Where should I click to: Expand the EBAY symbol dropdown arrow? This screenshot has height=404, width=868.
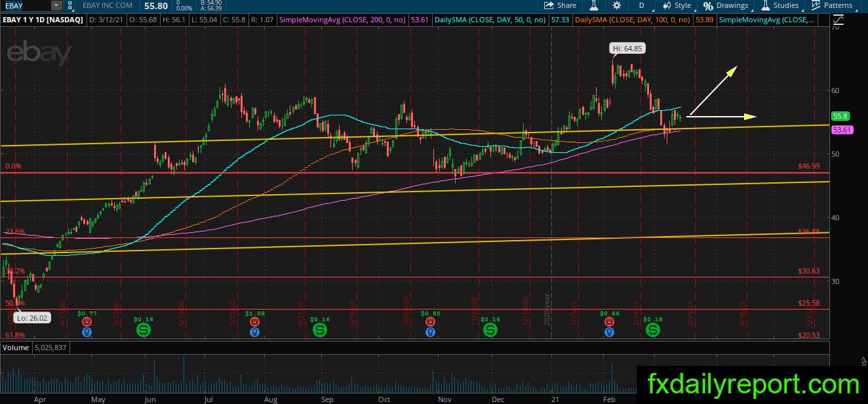pos(56,5)
